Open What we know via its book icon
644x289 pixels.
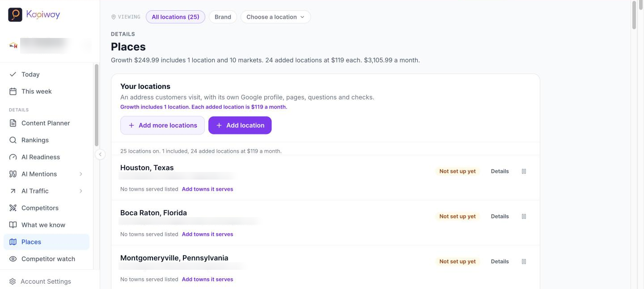pos(13,225)
